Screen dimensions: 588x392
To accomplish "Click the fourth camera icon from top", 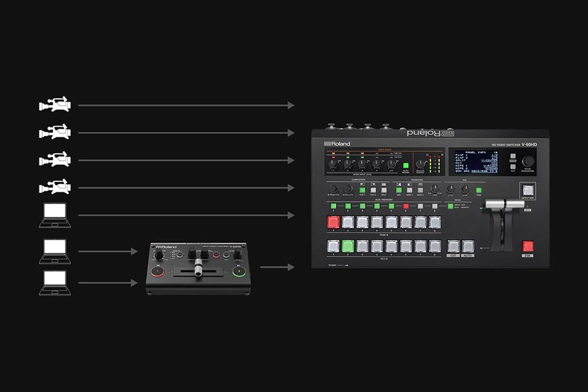I will tap(54, 187).
